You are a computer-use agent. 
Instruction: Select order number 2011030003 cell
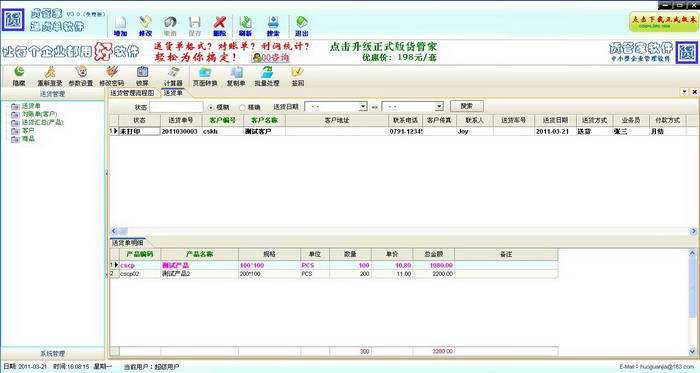tap(181, 132)
